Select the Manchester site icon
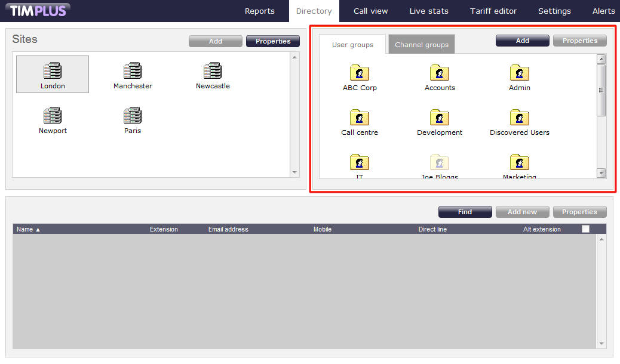620x364 pixels. [133, 72]
